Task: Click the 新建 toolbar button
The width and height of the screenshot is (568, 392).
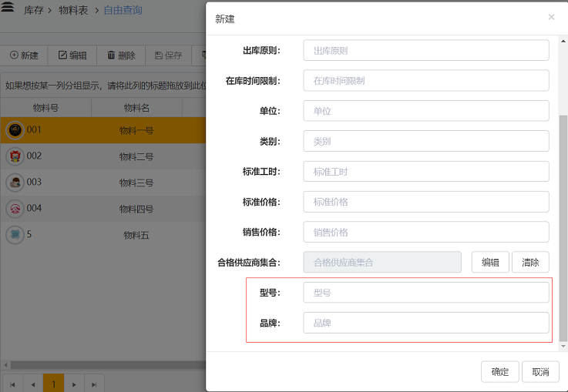Action: [24, 55]
